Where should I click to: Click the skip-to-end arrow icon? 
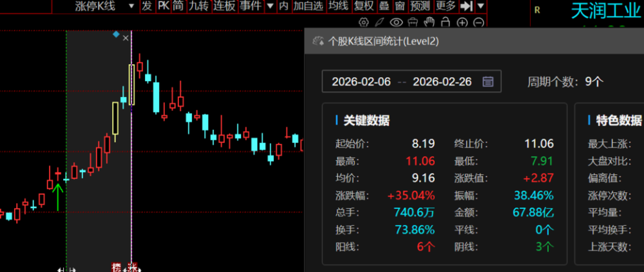click(x=467, y=6)
